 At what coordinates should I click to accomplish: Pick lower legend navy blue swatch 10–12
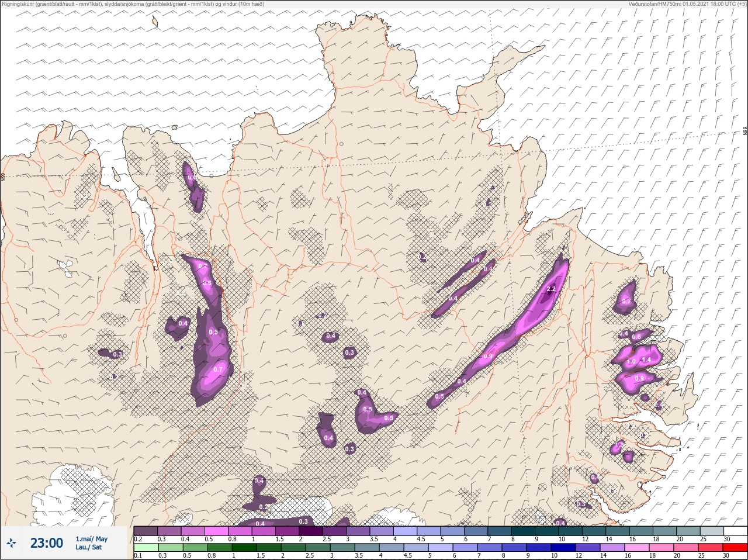564,548
